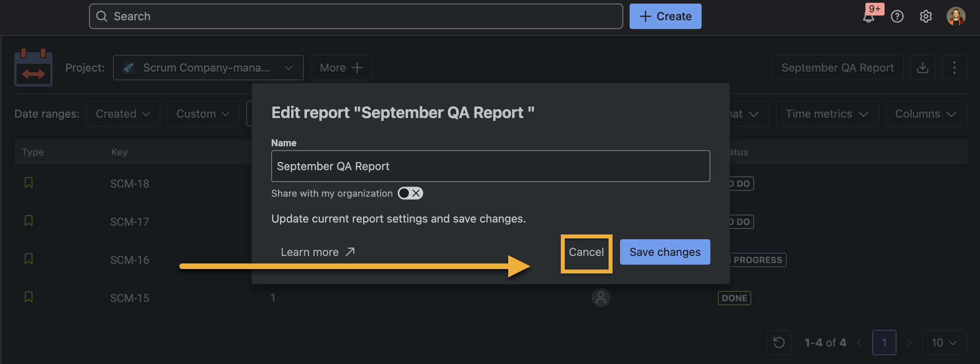This screenshot has height=364, width=980.
Task: Open the Created date range dropdown
Action: [x=123, y=114]
